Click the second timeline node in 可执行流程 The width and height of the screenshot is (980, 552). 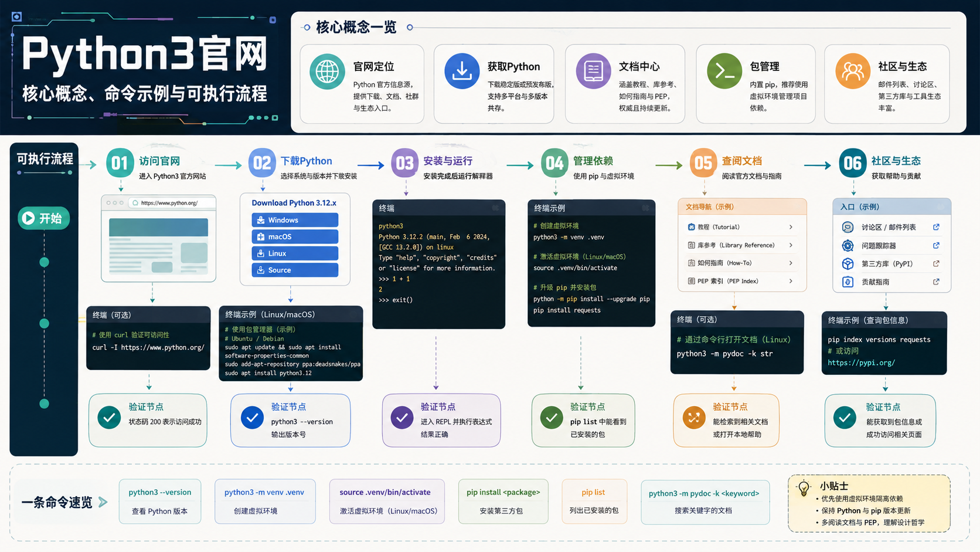[44, 323]
